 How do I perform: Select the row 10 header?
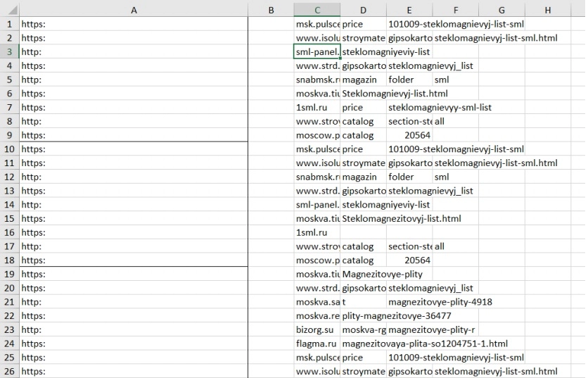point(10,149)
